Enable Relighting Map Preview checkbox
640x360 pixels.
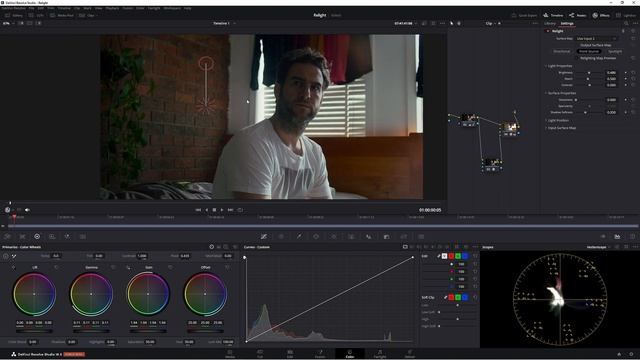(x=578, y=58)
